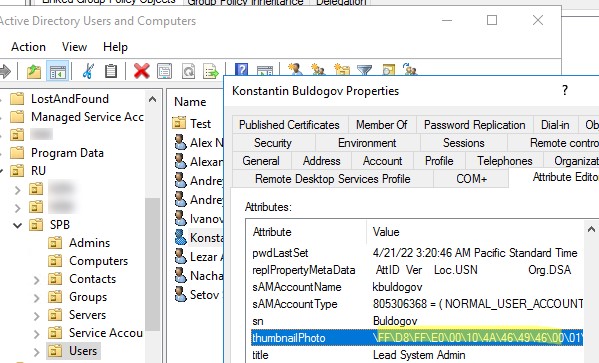Switch to the Password Replication tab
The image size is (599, 363).
coord(474,125)
